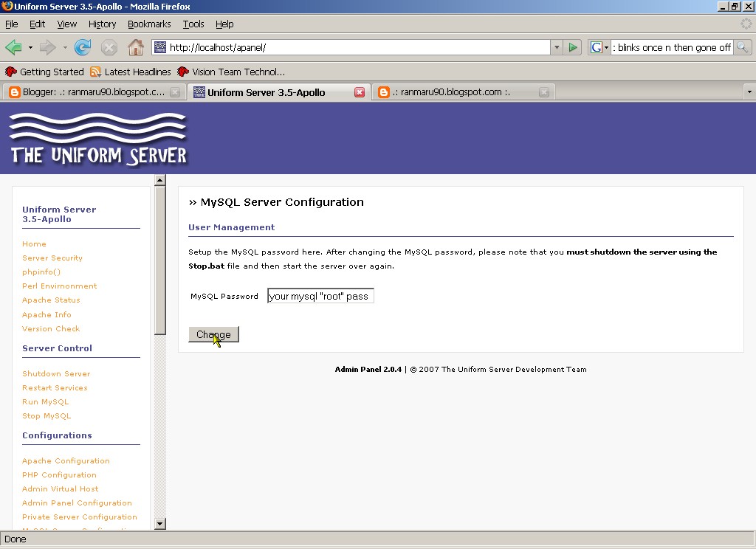The height and width of the screenshot is (549, 756).
Task: Open the PHP Configuration link
Action: click(59, 474)
